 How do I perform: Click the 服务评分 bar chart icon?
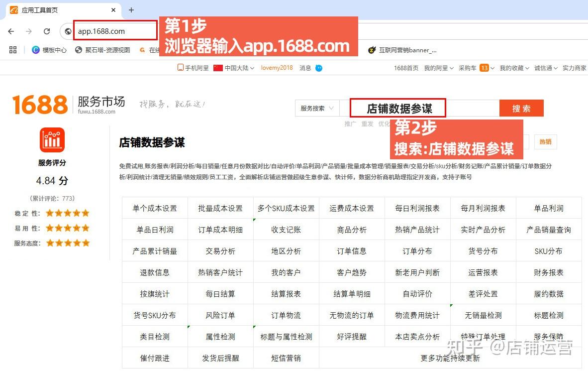tap(51, 140)
